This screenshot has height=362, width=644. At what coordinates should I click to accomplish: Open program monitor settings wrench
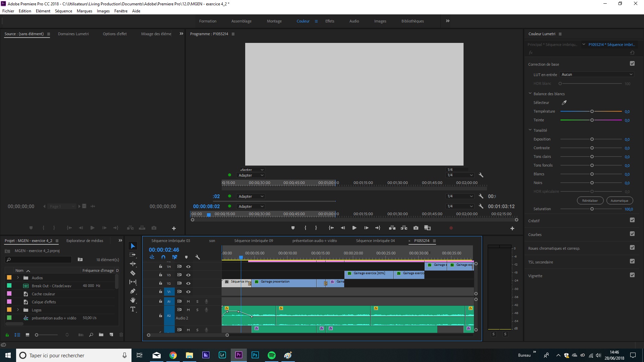481,206
